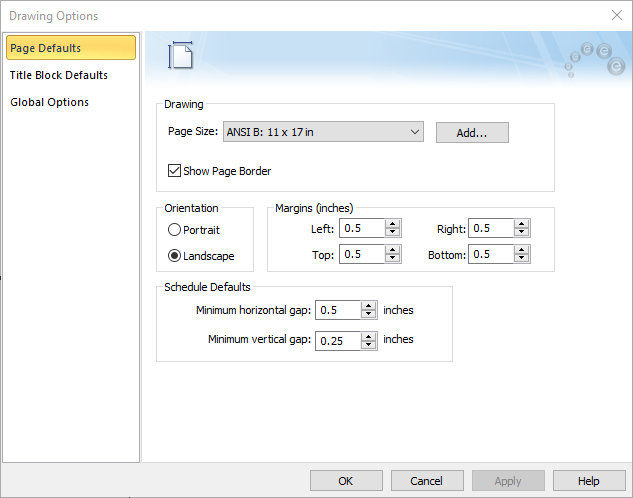Decrease minimum vertical gap spinner
Viewport: 633px width, 498px height.
[x=369, y=345]
